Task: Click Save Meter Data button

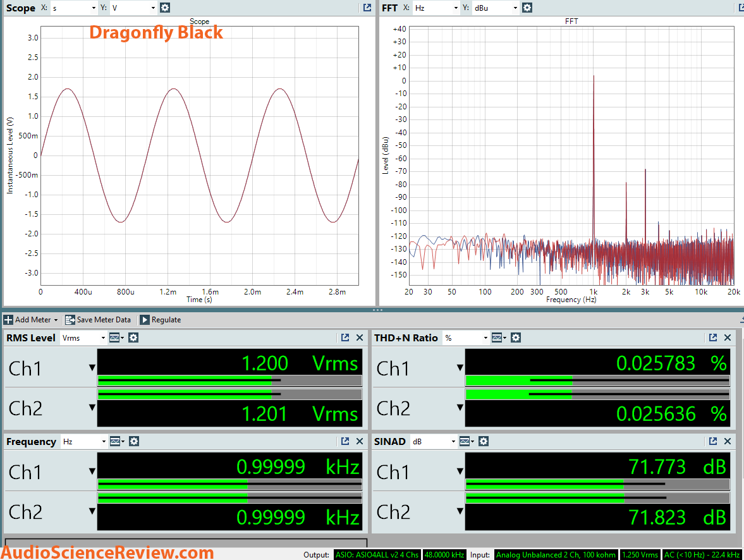Action: tap(98, 320)
